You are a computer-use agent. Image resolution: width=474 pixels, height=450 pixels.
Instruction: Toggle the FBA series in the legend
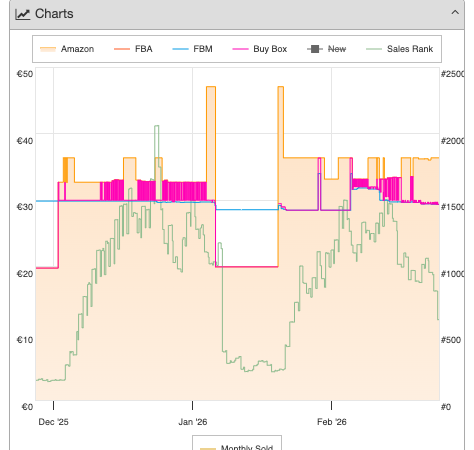pos(133,49)
